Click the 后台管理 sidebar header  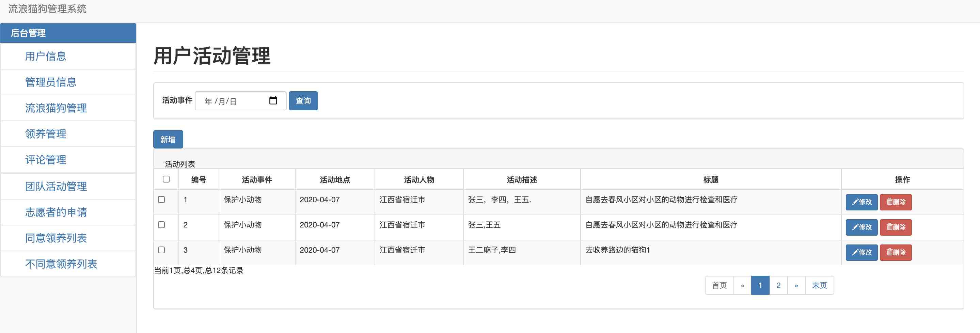[x=68, y=33]
